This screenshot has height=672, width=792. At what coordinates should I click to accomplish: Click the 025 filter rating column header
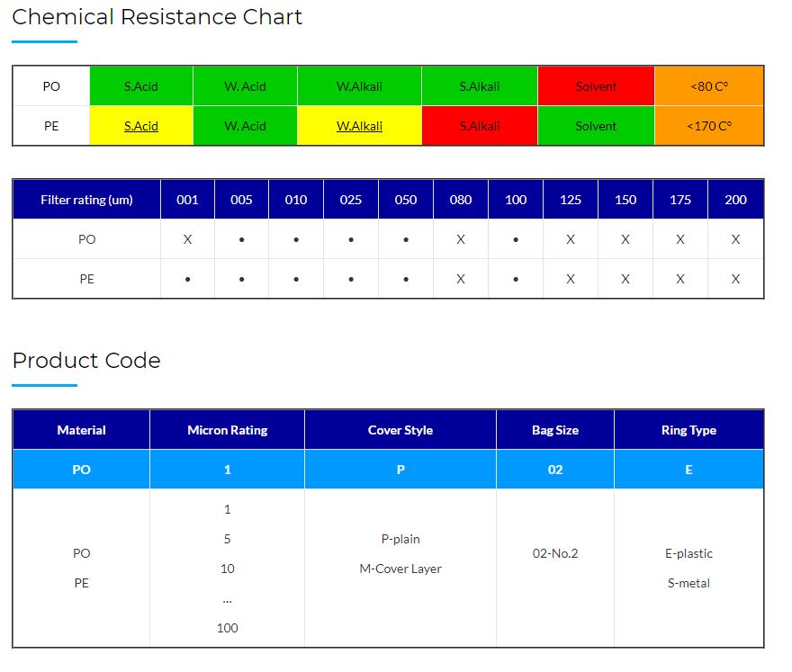pyautogui.click(x=351, y=200)
